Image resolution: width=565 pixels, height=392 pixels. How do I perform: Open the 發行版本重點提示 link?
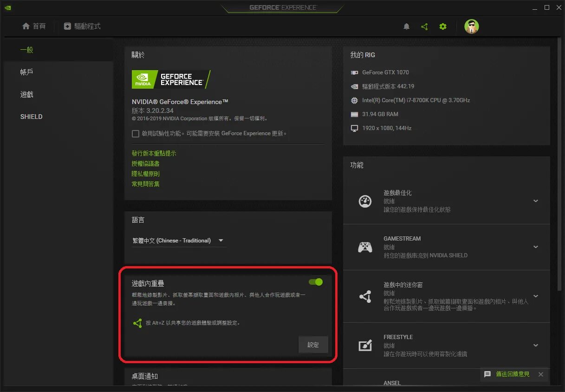click(x=154, y=153)
